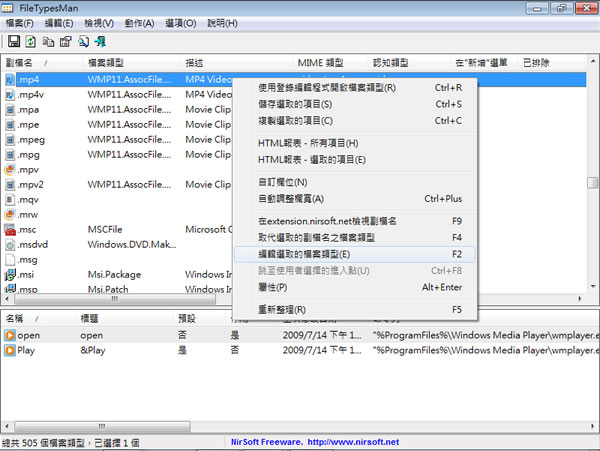Select the .mp4v file icon
Viewport: 600px width, 451px height.
tap(10, 94)
